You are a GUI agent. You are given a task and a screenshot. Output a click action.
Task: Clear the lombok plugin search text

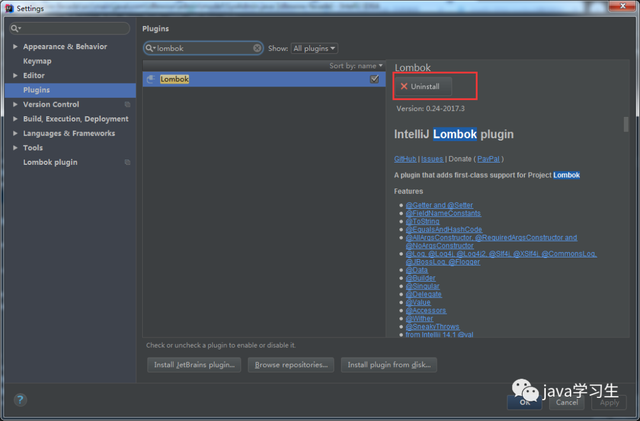(257, 48)
